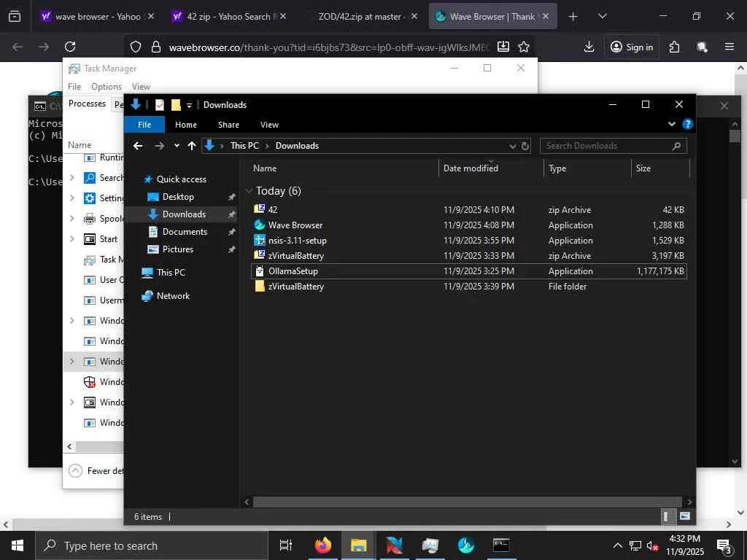
Task: Go up one folder level in Explorer
Action: (x=192, y=146)
